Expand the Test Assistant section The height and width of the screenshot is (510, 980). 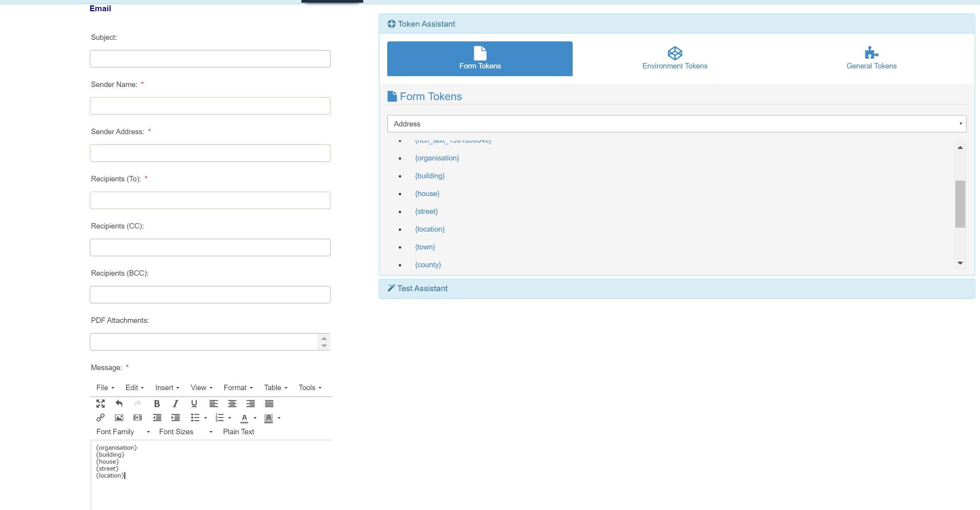[x=422, y=288]
